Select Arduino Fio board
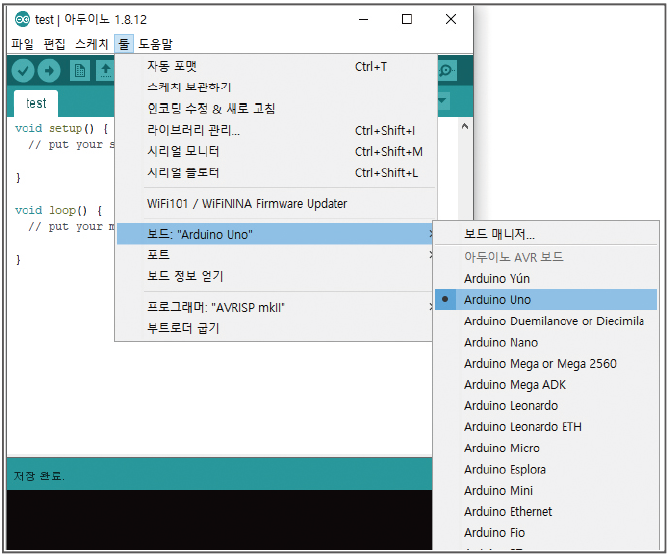The width and height of the screenshot is (670, 556). click(x=546, y=532)
